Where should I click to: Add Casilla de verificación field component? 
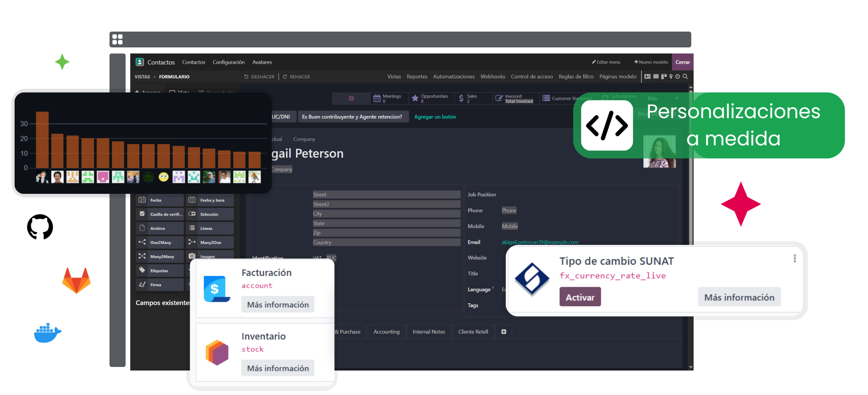click(x=160, y=214)
